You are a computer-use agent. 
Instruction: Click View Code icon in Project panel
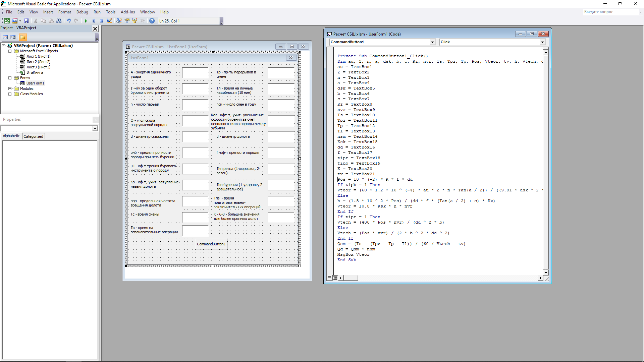point(5,37)
